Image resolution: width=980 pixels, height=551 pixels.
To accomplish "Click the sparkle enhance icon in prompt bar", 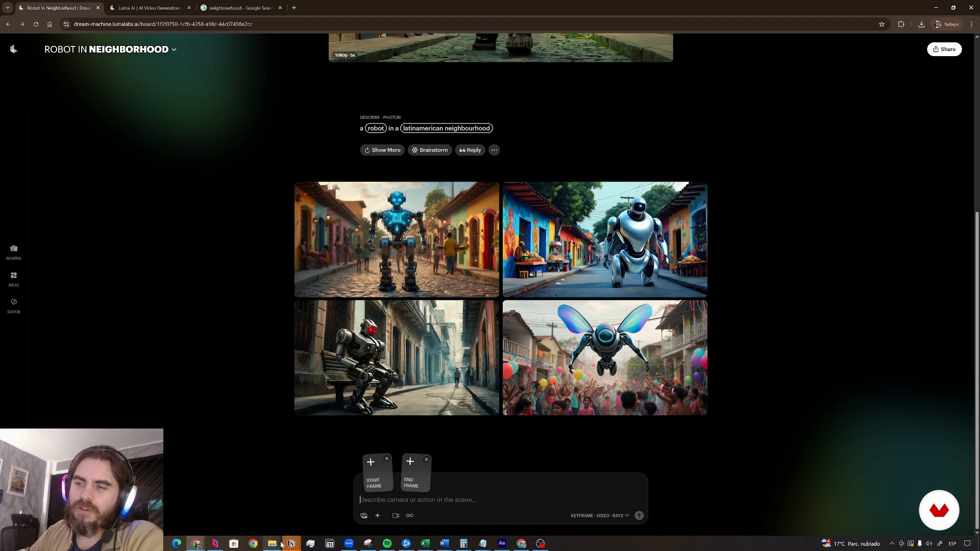I will click(378, 516).
